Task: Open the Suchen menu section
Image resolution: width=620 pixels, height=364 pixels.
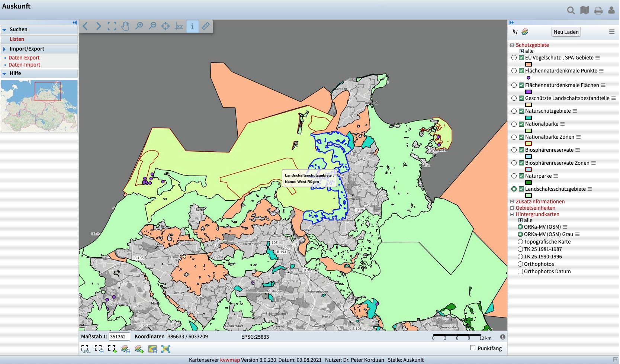Action: click(x=18, y=29)
